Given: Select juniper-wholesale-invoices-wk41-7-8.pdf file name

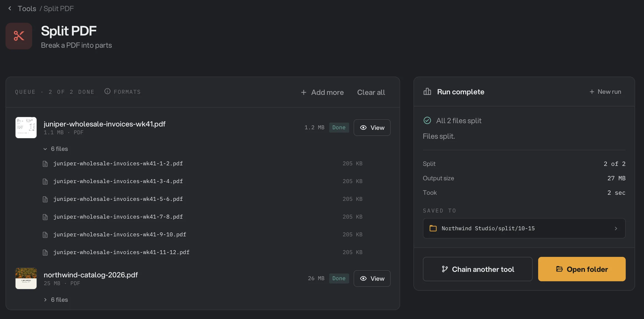Looking at the screenshot, I should pyautogui.click(x=118, y=217).
